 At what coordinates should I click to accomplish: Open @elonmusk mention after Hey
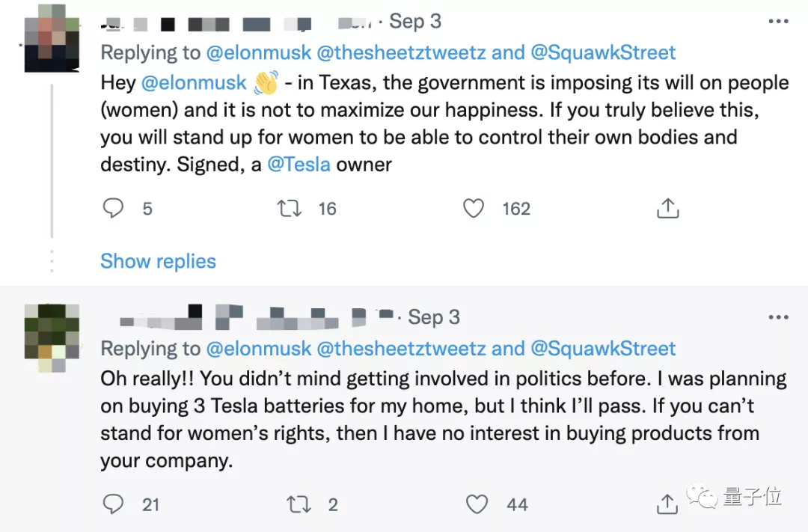pyautogui.click(x=194, y=82)
